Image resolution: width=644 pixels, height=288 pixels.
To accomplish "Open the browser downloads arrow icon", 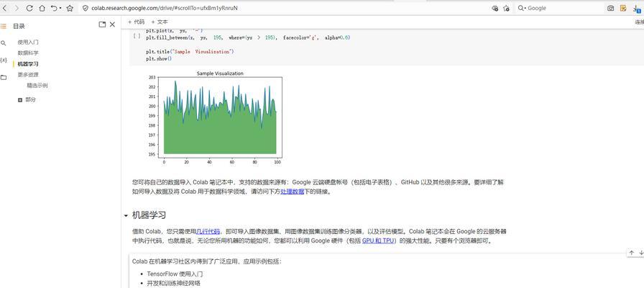I will (637, 8).
